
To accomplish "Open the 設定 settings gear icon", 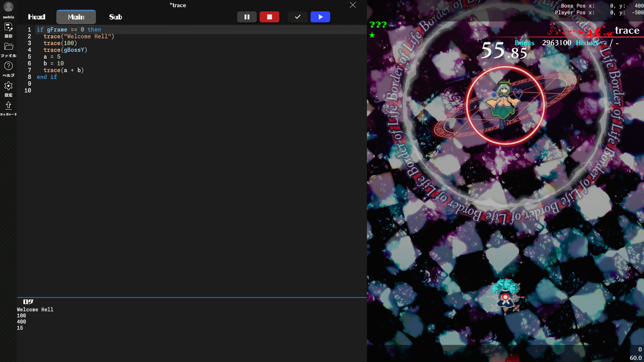I will (x=8, y=86).
